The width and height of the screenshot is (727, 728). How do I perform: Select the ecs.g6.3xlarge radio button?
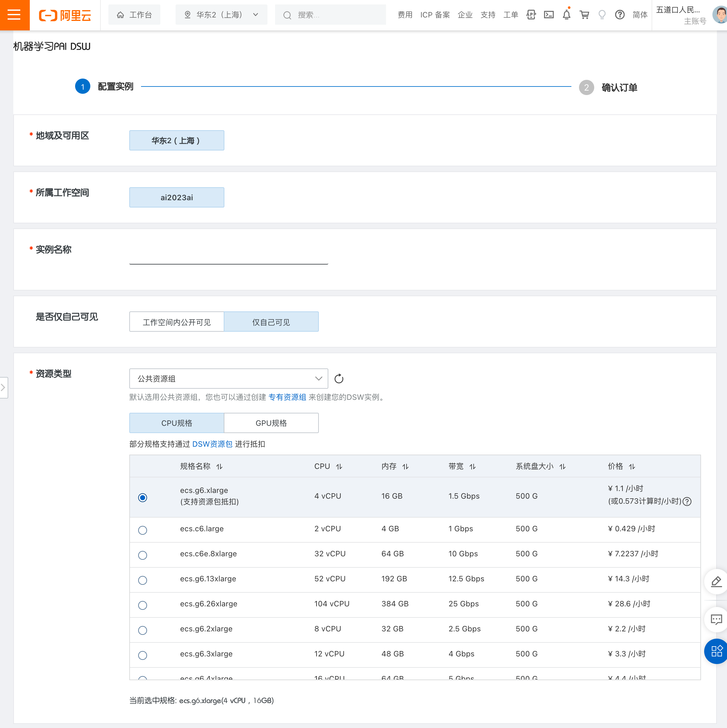143,656
